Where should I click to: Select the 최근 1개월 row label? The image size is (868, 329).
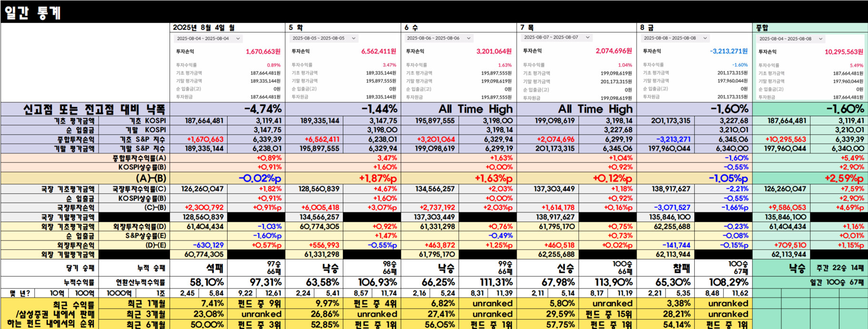pos(146,304)
